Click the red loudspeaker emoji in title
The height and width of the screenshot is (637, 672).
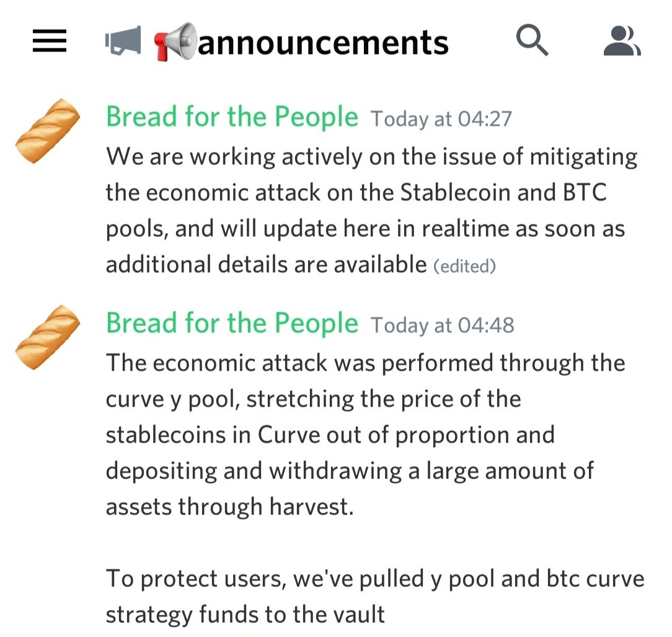tap(175, 42)
